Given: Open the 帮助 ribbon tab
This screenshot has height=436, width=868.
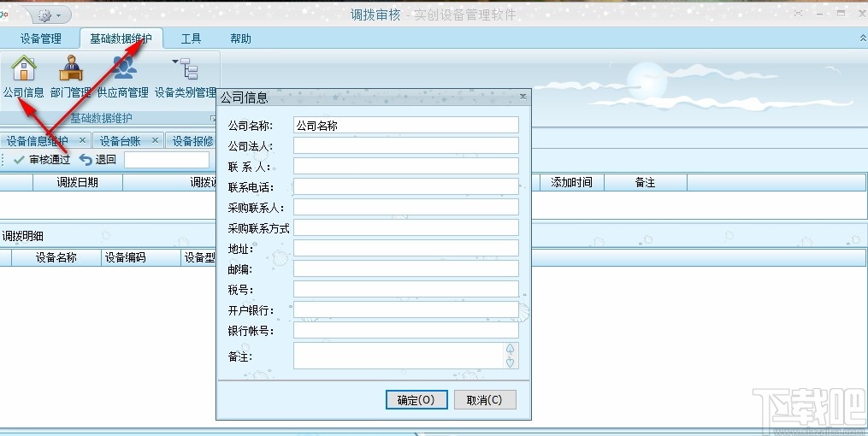Looking at the screenshot, I should (241, 38).
